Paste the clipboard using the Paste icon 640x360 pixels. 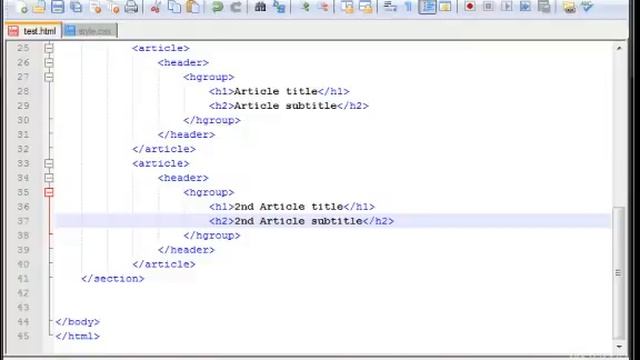[193, 7]
